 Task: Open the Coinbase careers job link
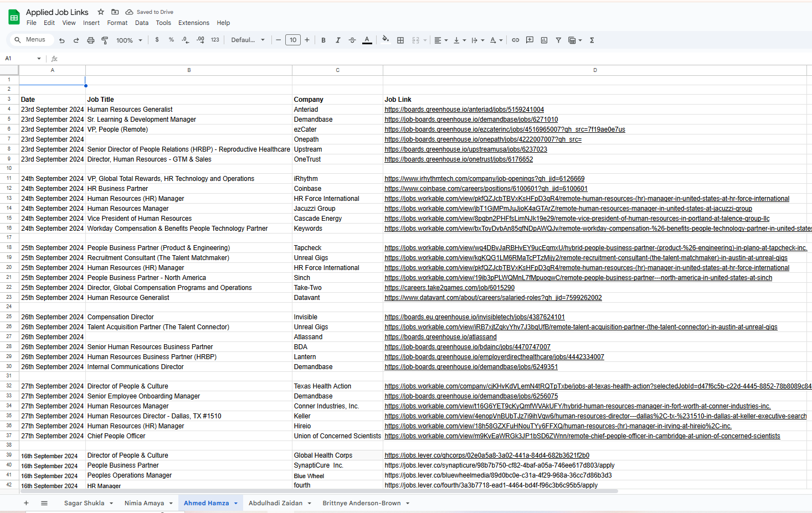click(x=486, y=189)
